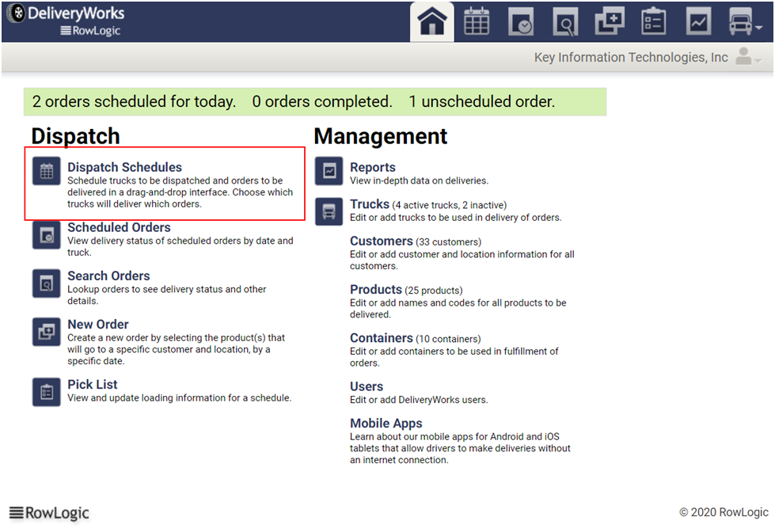
Task: Click the Management section heading
Action: point(381,136)
